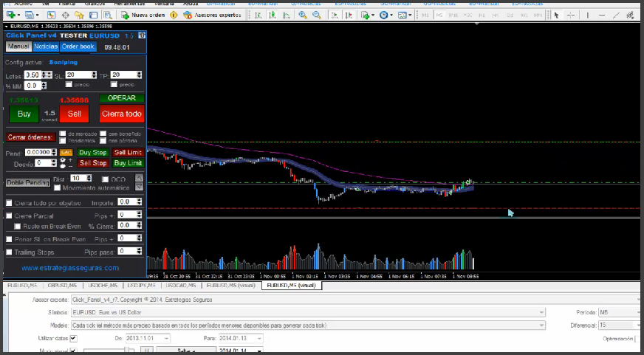Check the OCO option box

coord(105,179)
